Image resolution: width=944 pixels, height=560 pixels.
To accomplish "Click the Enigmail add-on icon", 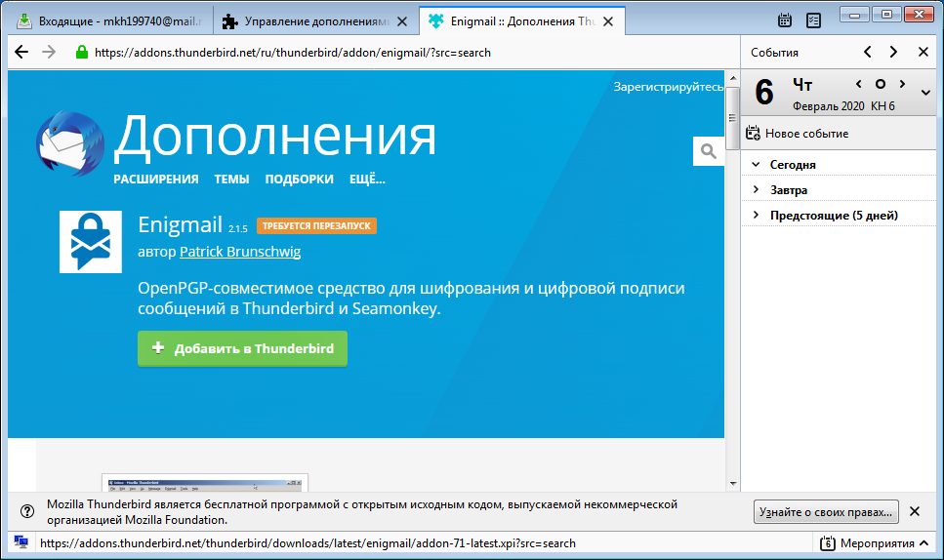I will 91,242.
